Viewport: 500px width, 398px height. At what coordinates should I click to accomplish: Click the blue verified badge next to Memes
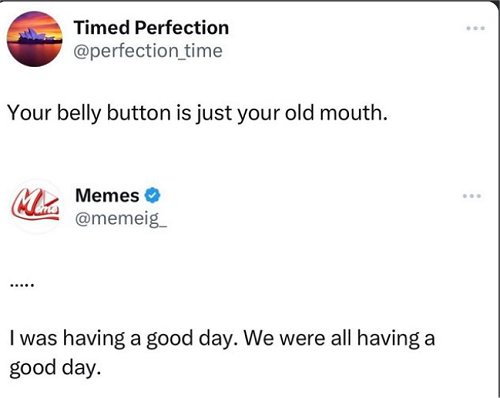(152, 195)
